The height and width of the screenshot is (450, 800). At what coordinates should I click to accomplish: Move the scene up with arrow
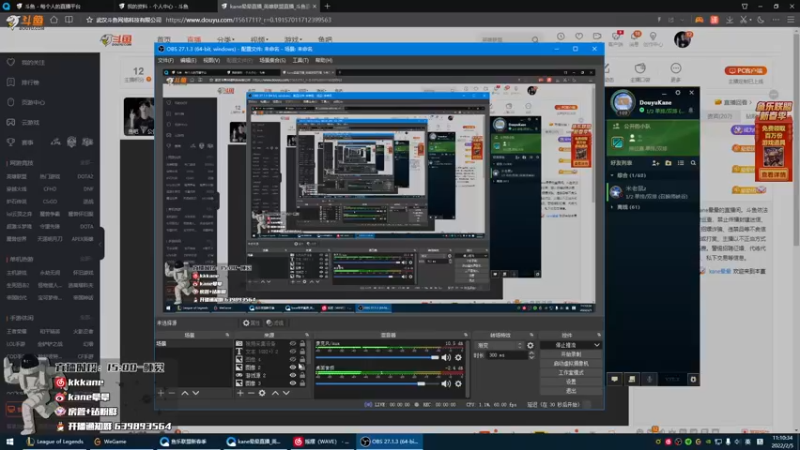tap(185, 393)
